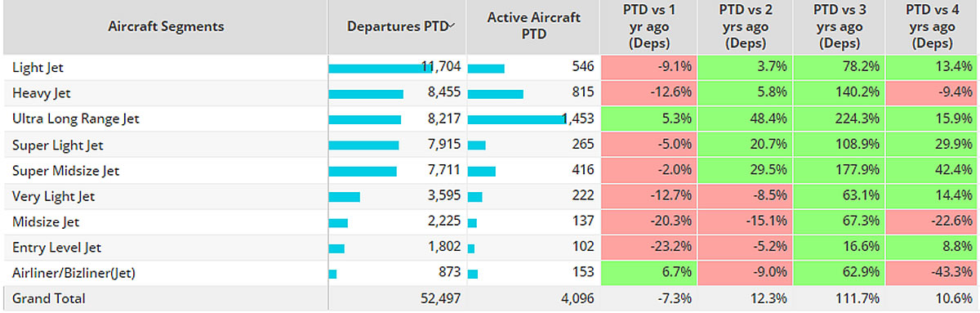Select the Ultra Long Range active aircraft bar
Viewport: 980px width, 313px height.
pos(516,119)
